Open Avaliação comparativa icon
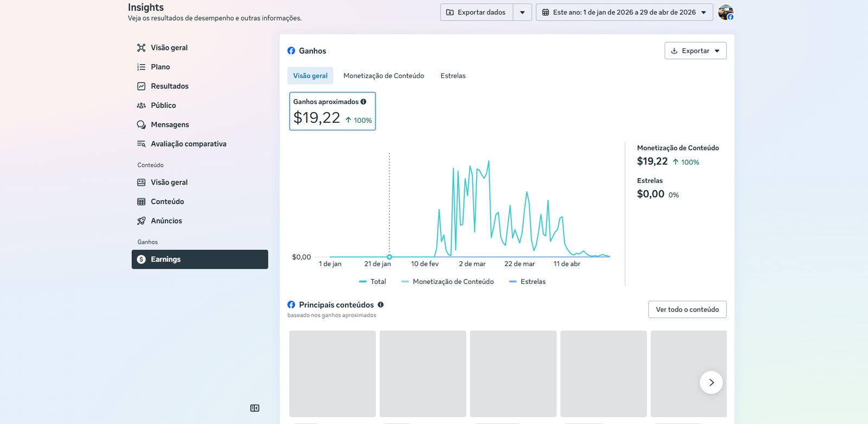Viewport: 868px width, 424px height. (x=141, y=144)
